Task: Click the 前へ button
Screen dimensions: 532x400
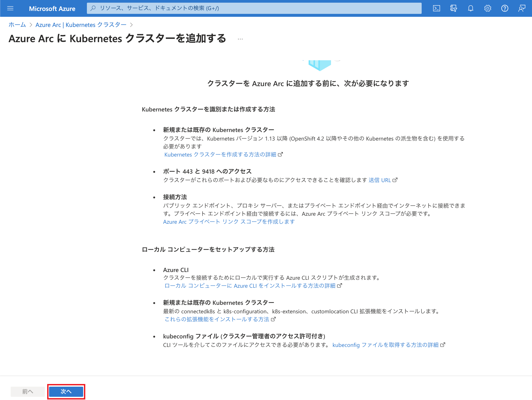Action: coord(28,391)
